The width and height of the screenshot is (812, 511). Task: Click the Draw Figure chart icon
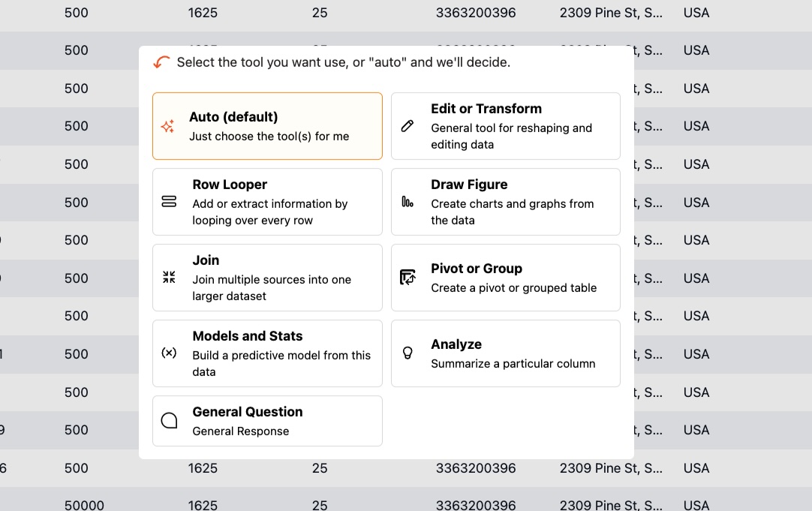click(408, 202)
